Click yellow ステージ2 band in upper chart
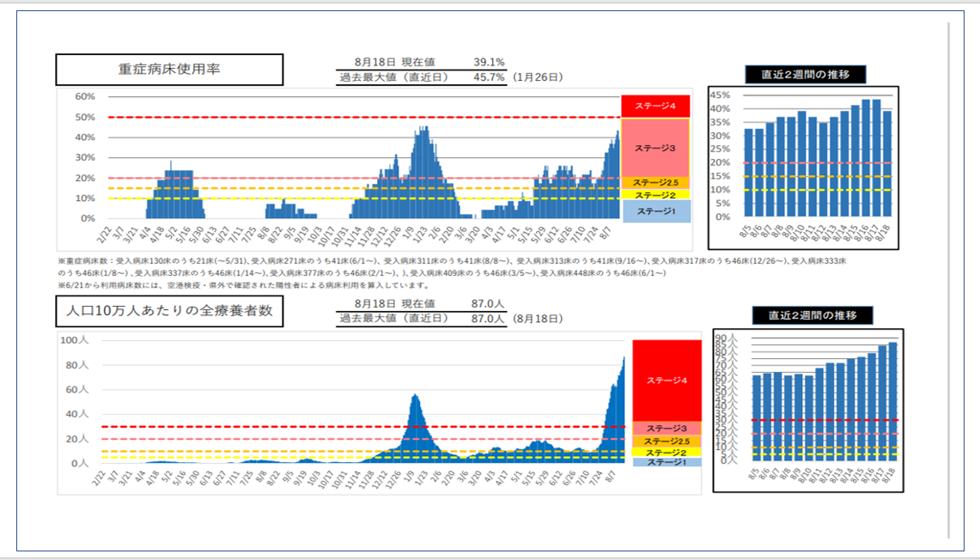980x560 pixels. click(x=655, y=195)
